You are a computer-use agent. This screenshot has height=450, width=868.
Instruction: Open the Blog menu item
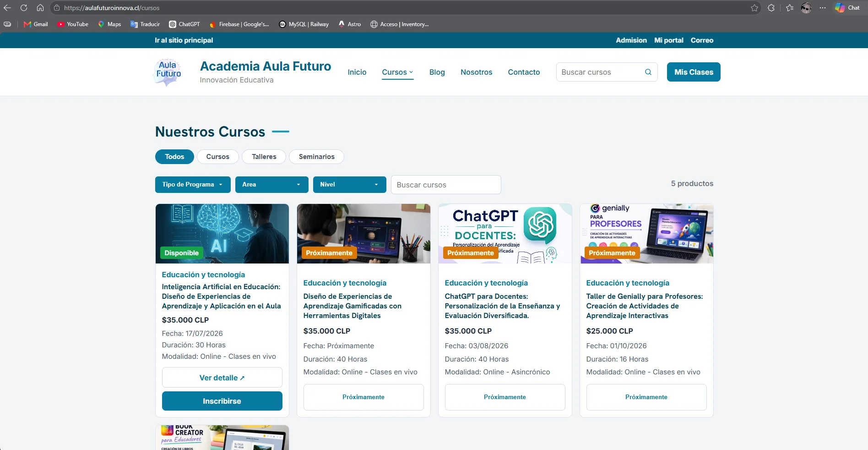point(437,72)
